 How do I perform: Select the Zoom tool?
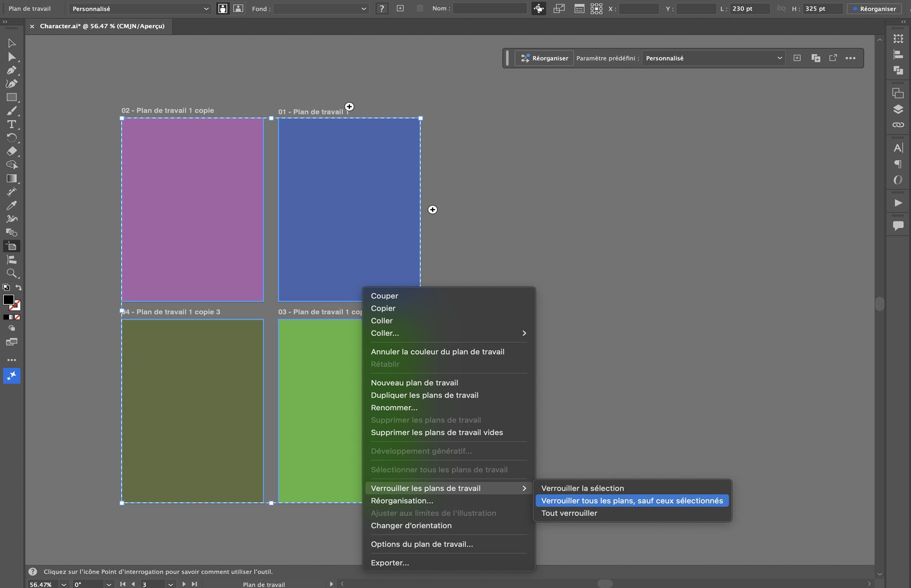(11, 274)
